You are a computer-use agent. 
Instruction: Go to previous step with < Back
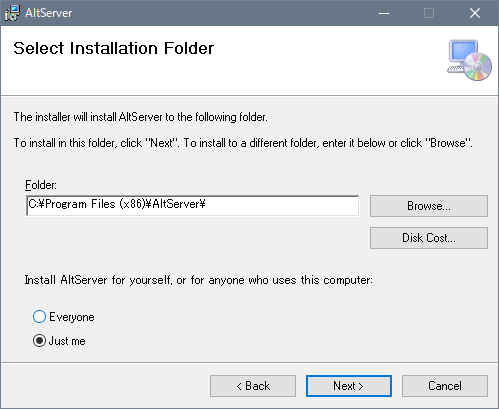[x=253, y=386]
